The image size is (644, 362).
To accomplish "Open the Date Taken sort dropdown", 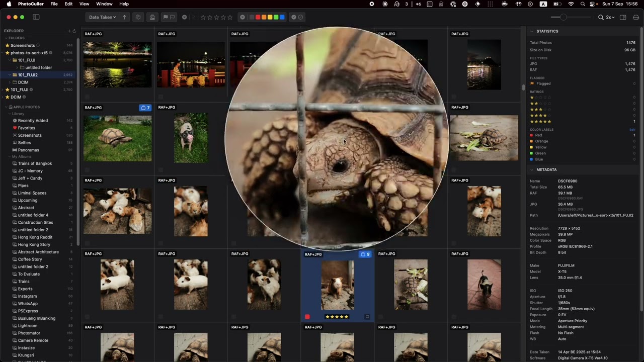I will pos(102,17).
